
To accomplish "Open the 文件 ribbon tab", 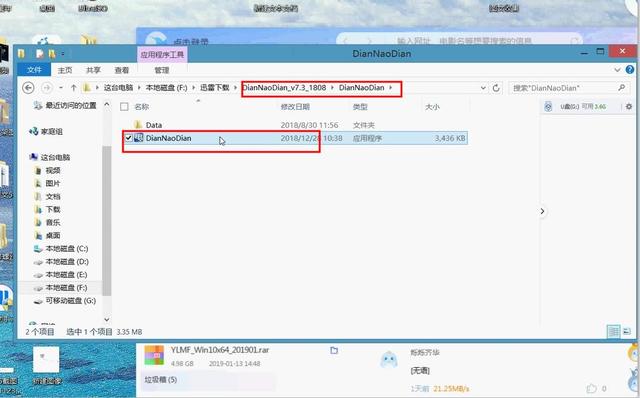I will pyautogui.click(x=34, y=70).
